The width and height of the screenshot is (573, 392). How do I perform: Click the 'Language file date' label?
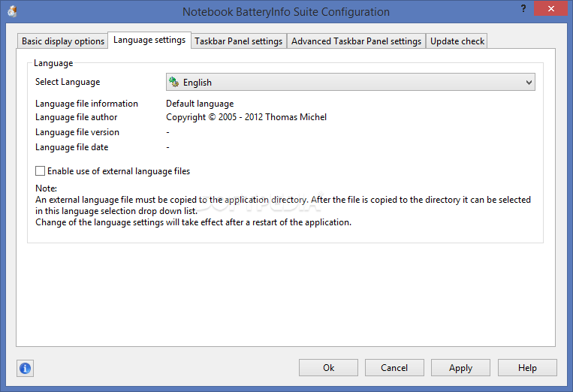[x=71, y=147]
